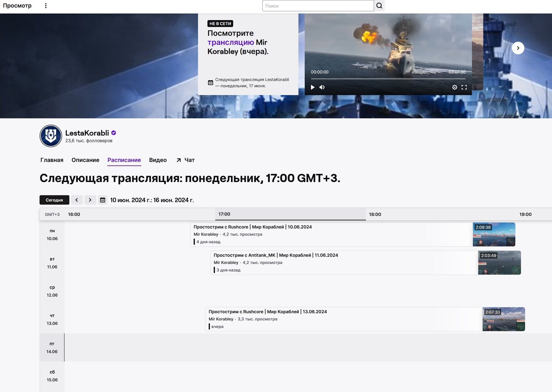Click the Сегодня button
The width and height of the screenshot is (552, 392).
coord(54,200)
